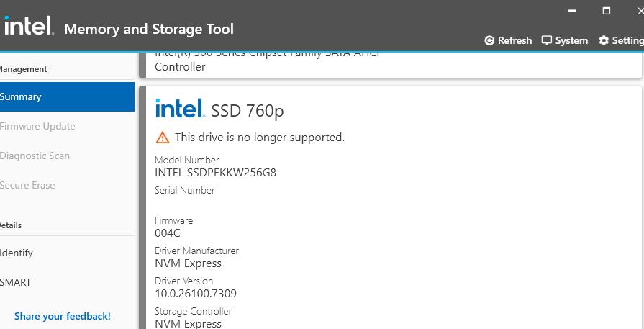Click the SSD 760p drive title
The width and height of the screenshot is (644, 329).
pyautogui.click(x=248, y=111)
